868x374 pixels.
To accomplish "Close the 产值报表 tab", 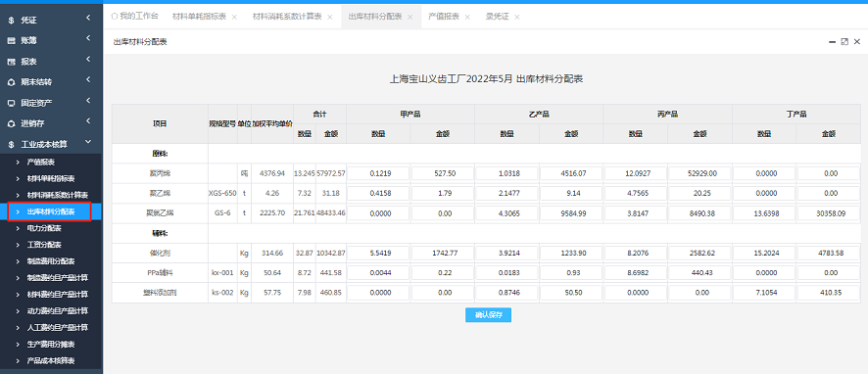I will point(467,18).
